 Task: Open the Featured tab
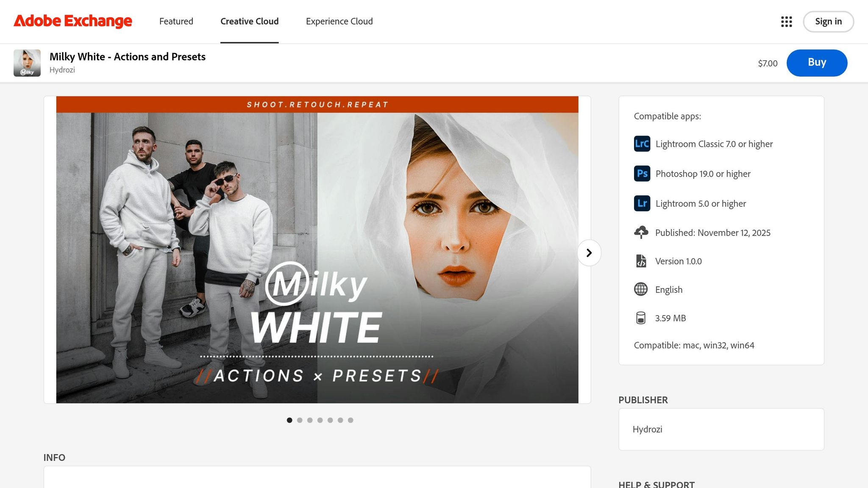pyautogui.click(x=176, y=21)
